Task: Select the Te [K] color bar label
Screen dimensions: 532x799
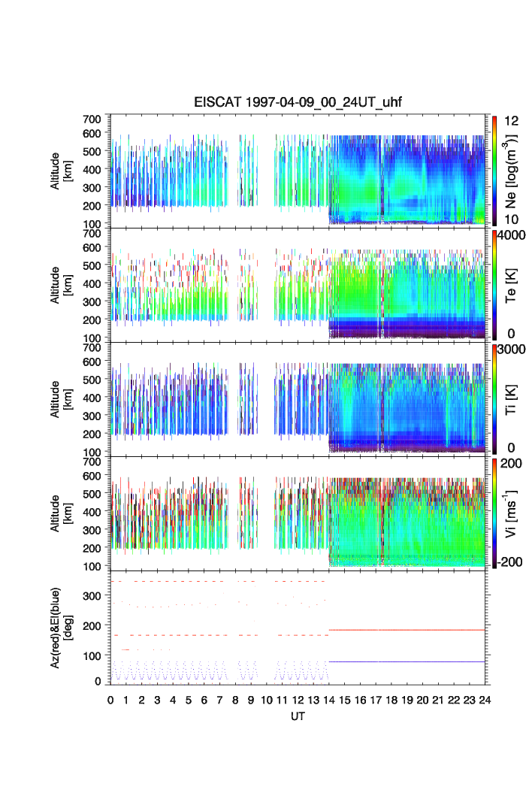Action: 512,284
